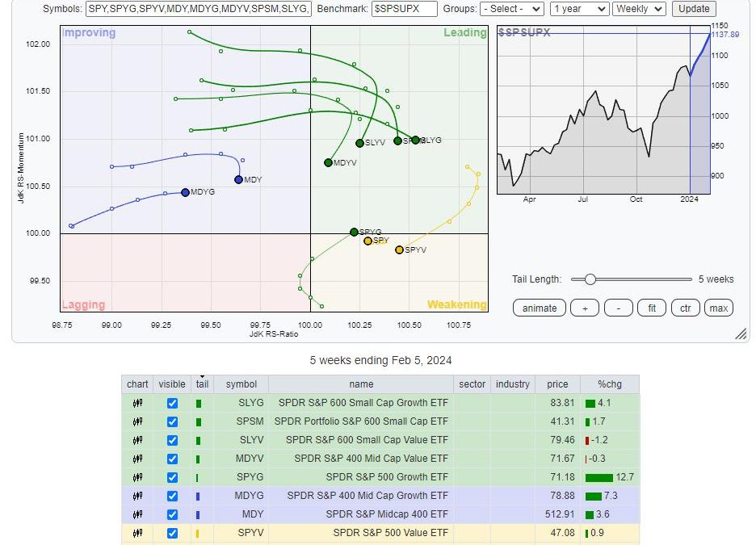756x545 pixels.
Task: Disable the visible checkbox for SPYV
Action: point(172,533)
